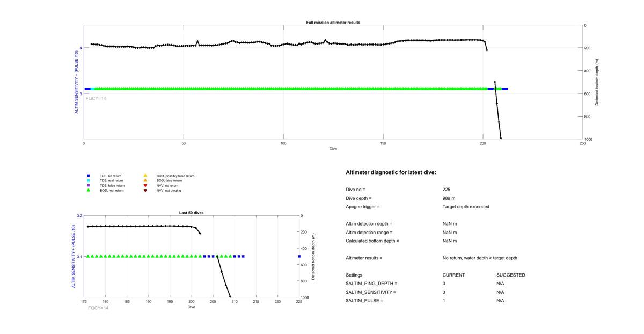Click the left y-axis tick 3.2 on Last 50 dives plot
Screen dimensions: 644x334
coord(79,216)
